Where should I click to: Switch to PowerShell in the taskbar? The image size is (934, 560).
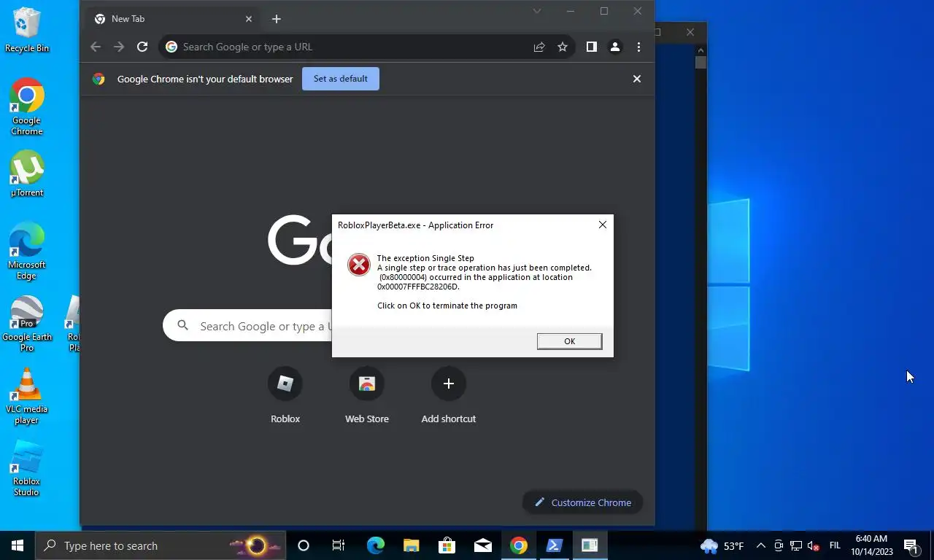click(554, 545)
